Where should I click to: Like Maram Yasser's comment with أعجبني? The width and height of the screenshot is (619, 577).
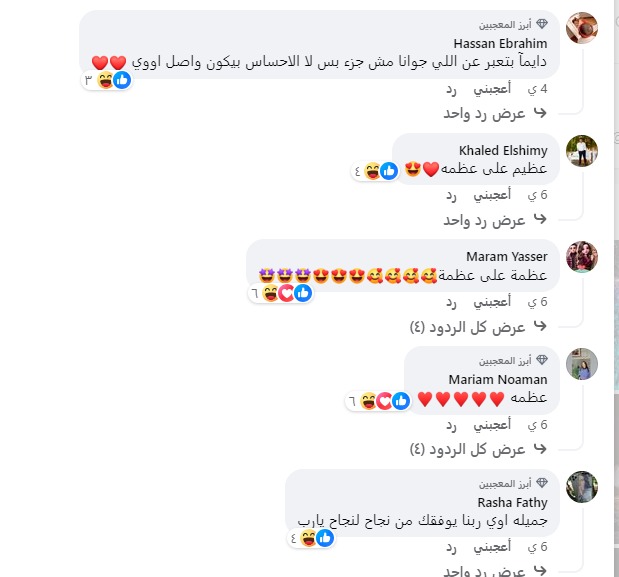point(492,302)
